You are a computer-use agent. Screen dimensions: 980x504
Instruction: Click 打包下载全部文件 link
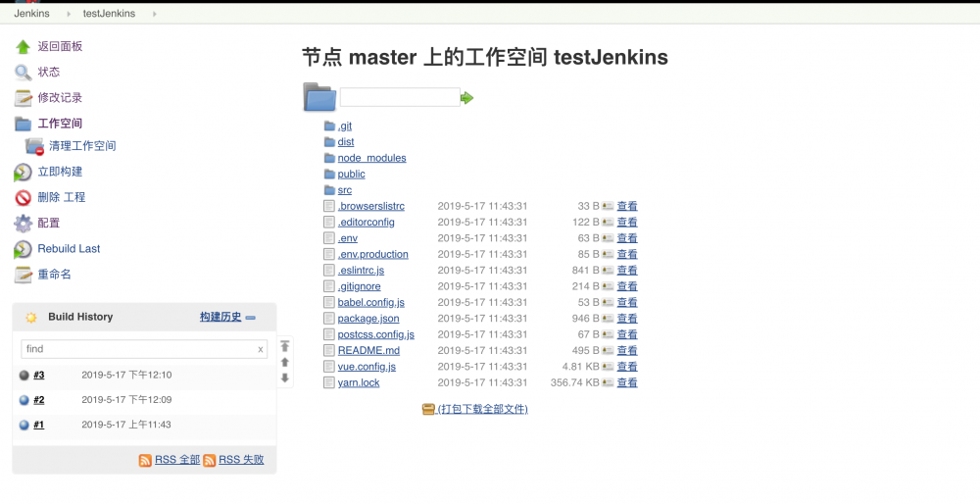[x=482, y=409]
